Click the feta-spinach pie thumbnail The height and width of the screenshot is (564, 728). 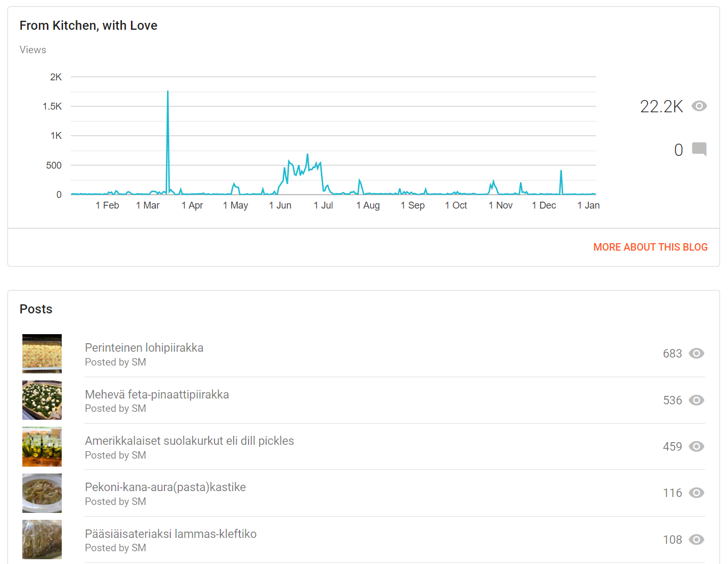pyautogui.click(x=42, y=400)
